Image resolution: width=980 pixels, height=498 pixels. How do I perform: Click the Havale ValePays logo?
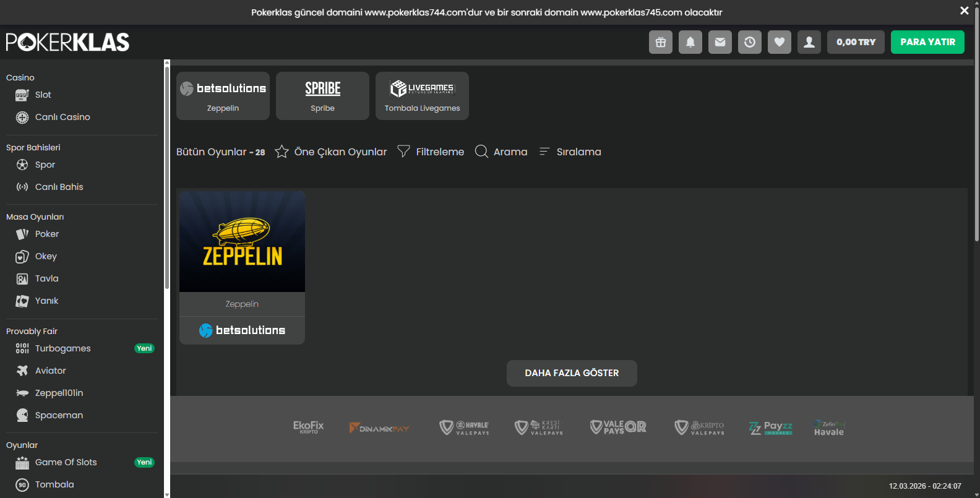click(464, 427)
